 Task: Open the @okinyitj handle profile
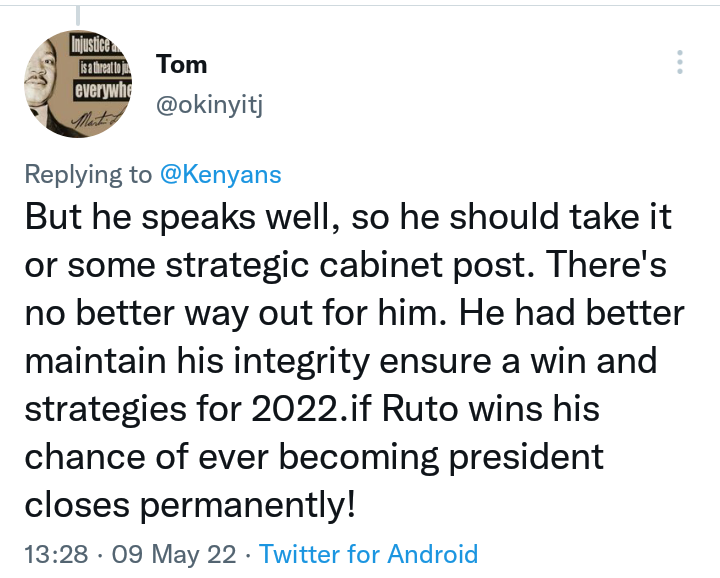tap(209, 106)
